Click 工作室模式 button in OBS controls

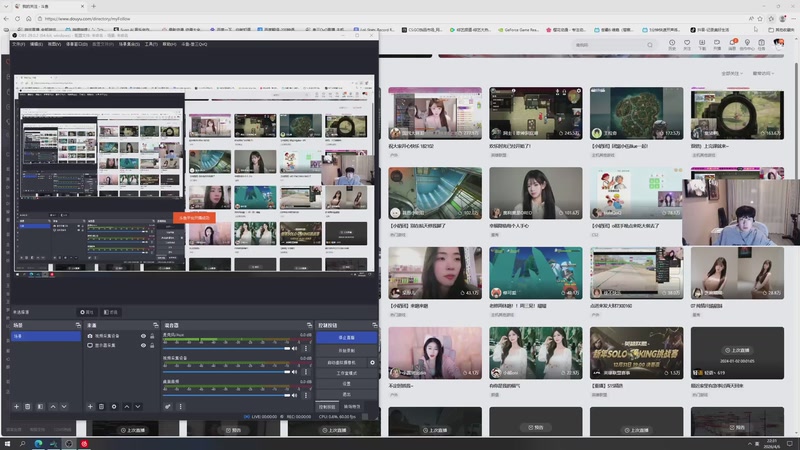346,373
